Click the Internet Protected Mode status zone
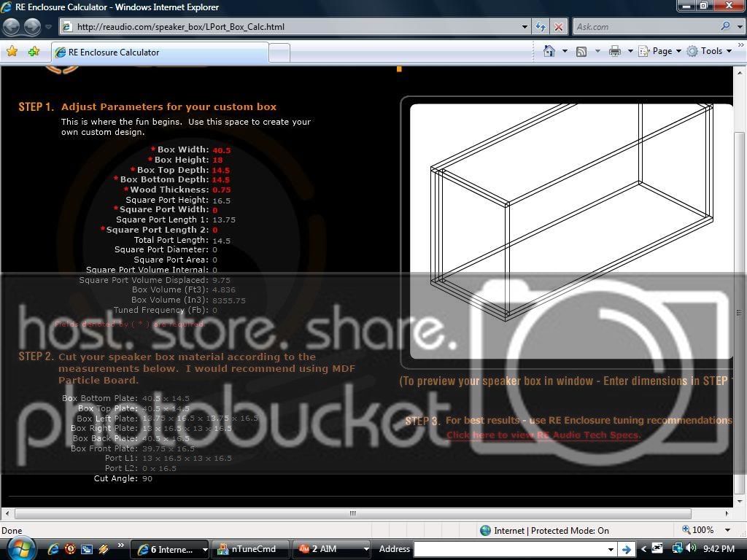This screenshot has width=747, height=560. click(545, 531)
